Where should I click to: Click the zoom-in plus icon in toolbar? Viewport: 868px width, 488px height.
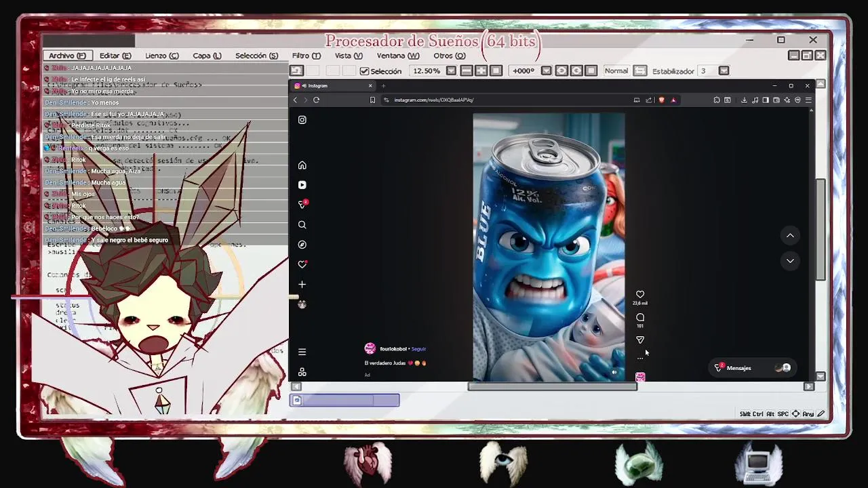(x=481, y=70)
